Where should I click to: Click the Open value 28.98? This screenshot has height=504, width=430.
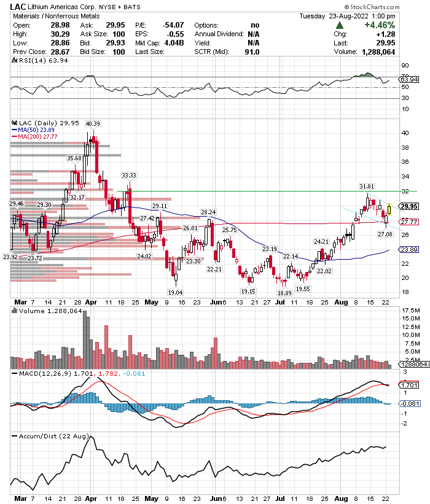(x=60, y=25)
